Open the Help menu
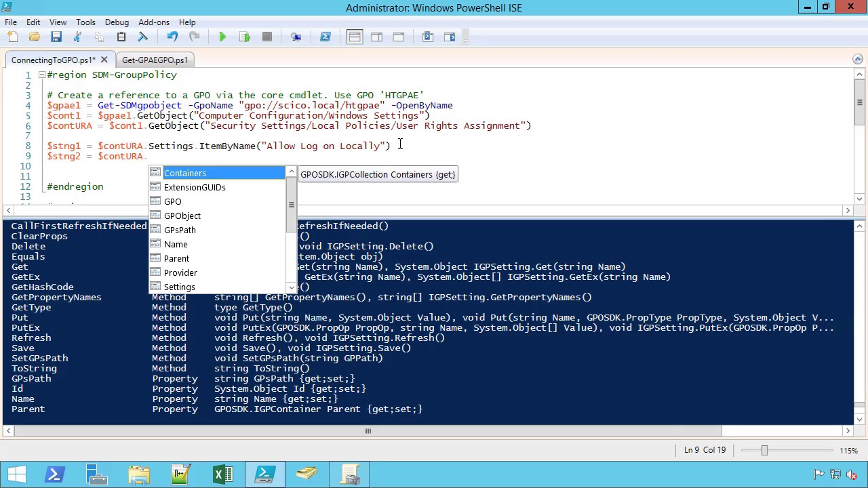868x488 pixels. (187, 22)
